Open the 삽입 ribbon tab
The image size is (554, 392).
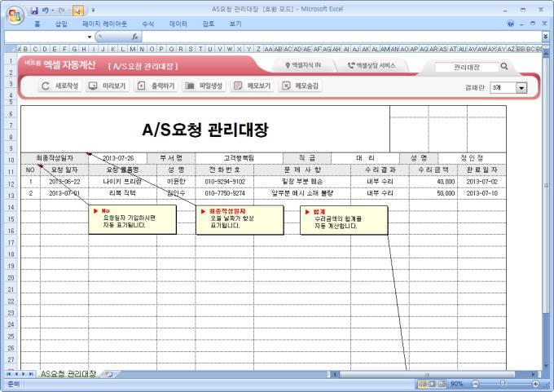(x=61, y=24)
